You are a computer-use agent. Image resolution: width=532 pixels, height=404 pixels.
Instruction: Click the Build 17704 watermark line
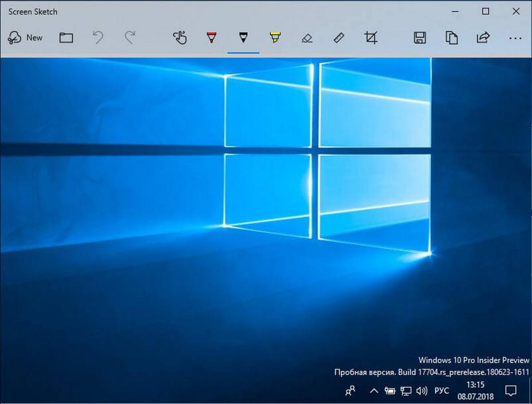432,372
